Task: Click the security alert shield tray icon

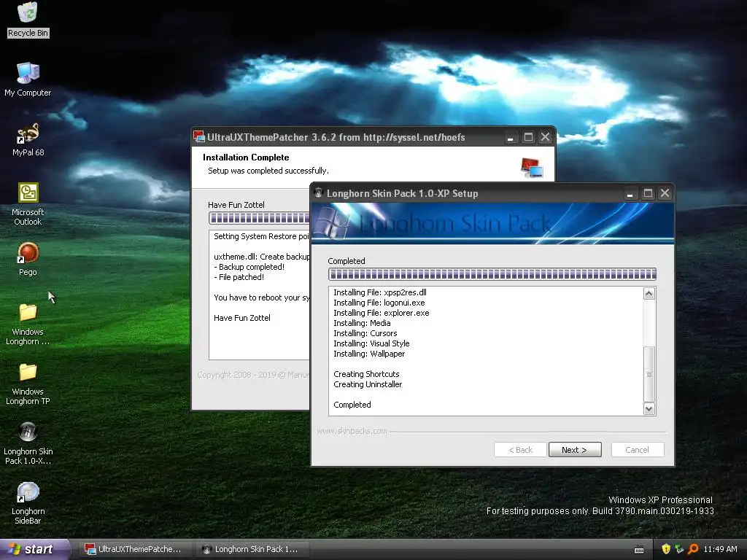Action: pos(666,549)
